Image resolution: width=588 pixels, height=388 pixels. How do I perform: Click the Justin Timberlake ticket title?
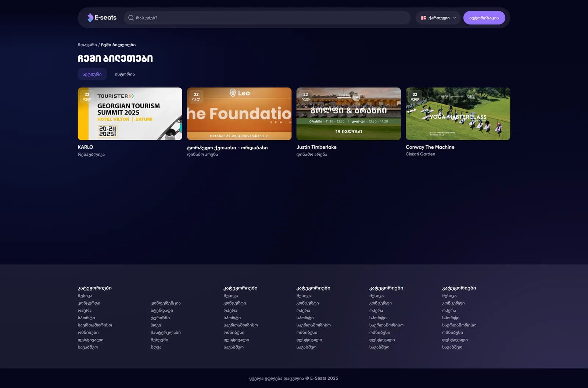point(316,147)
